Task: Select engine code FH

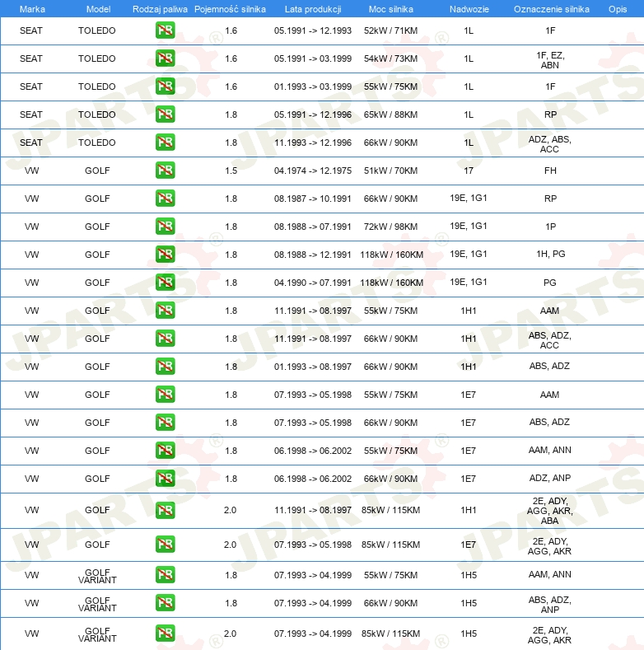Action: 550,171
